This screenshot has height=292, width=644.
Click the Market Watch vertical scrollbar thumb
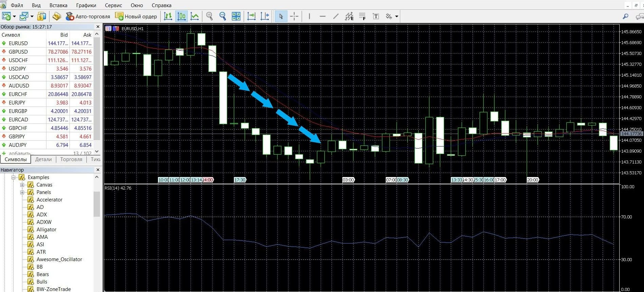(x=97, y=88)
